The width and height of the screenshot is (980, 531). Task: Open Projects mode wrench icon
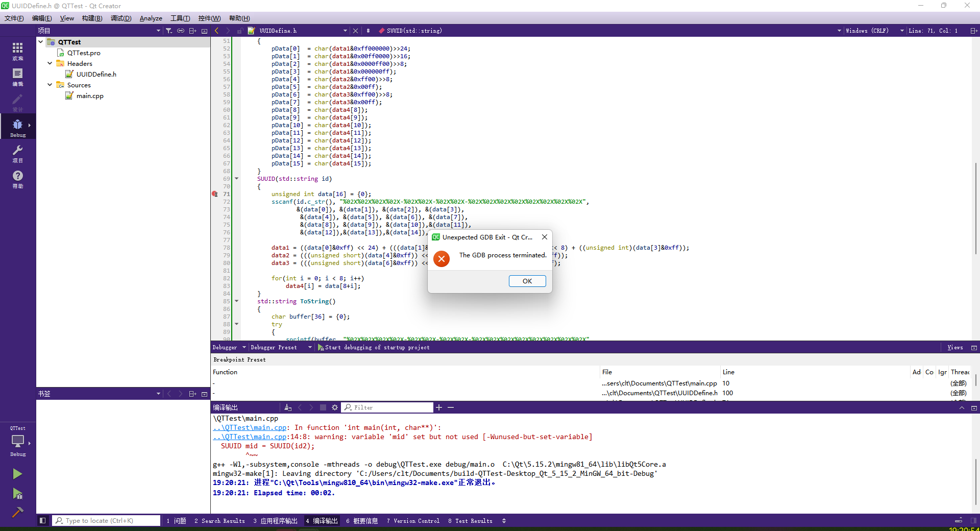point(18,153)
